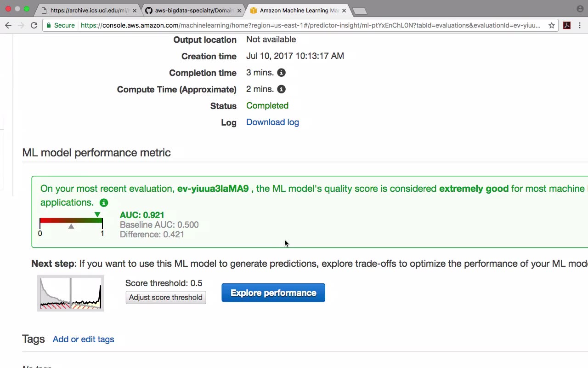Click the Difference: 0.421 text

point(152,235)
